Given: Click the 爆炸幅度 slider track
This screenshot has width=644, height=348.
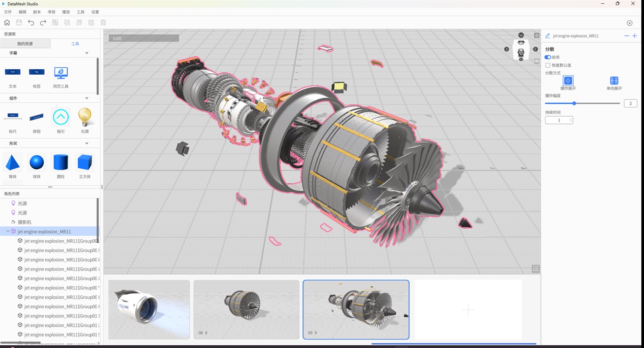Looking at the screenshot, I should pos(582,103).
